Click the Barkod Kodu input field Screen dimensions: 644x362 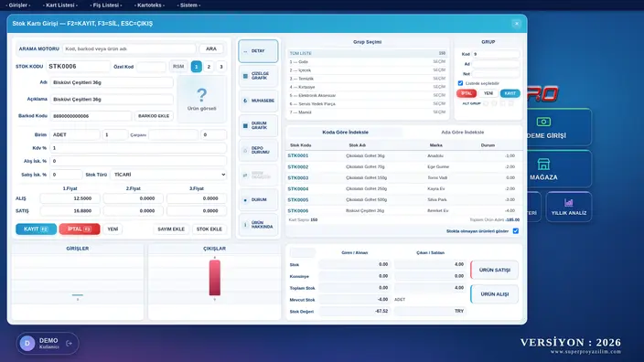(91, 116)
